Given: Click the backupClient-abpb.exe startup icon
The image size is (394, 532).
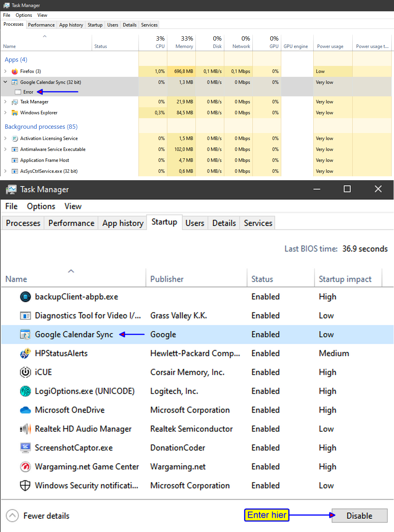Looking at the screenshot, I should pos(25,297).
